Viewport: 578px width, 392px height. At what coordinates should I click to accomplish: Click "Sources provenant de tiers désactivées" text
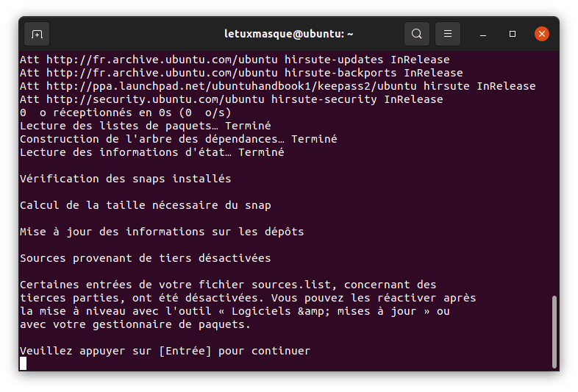[x=145, y=258]
